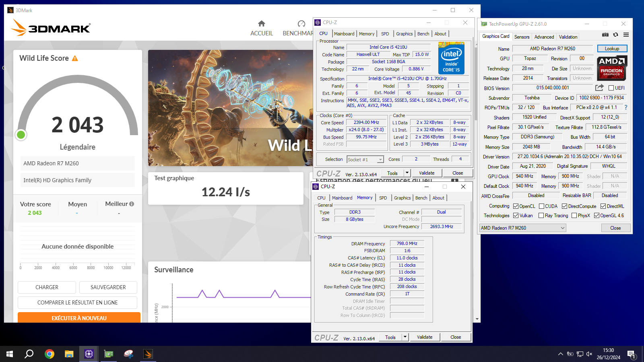The height and width of the screenshot is (362, 644).
Task: Toggle the Ray Tracing checkbox
Action: tap(541, 216)
